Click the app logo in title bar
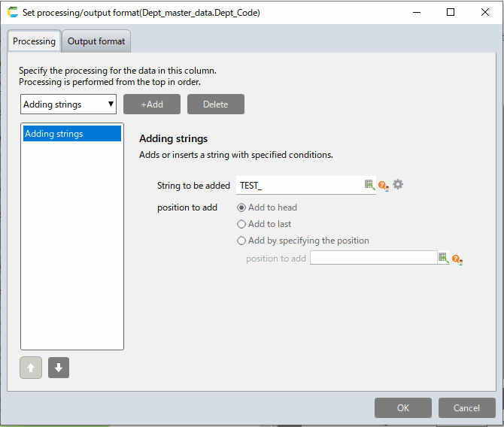The width and height of the screenshot is (504, 427). (x=12, y=12)
